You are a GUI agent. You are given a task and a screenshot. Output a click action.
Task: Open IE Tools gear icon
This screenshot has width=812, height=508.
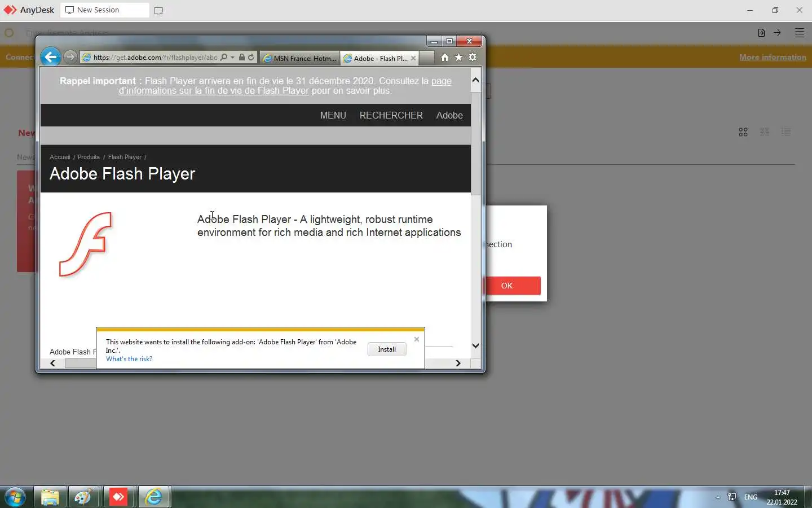[473, 58]
